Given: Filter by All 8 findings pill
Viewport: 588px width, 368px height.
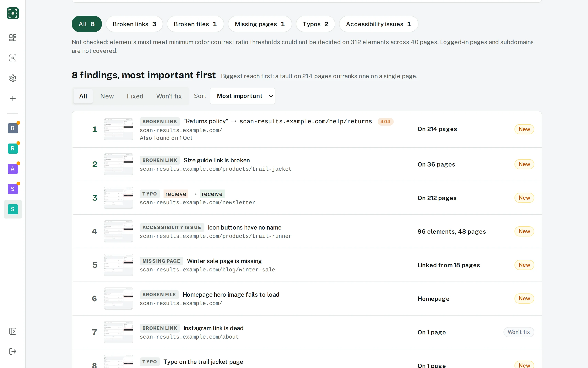Looking at the screenshot, I should pyautogui.click(x=87, y=24).
